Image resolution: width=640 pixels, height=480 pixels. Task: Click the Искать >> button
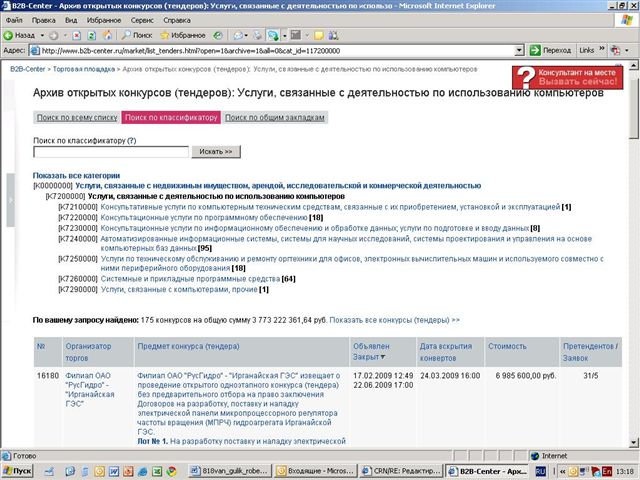pos(216,151)
